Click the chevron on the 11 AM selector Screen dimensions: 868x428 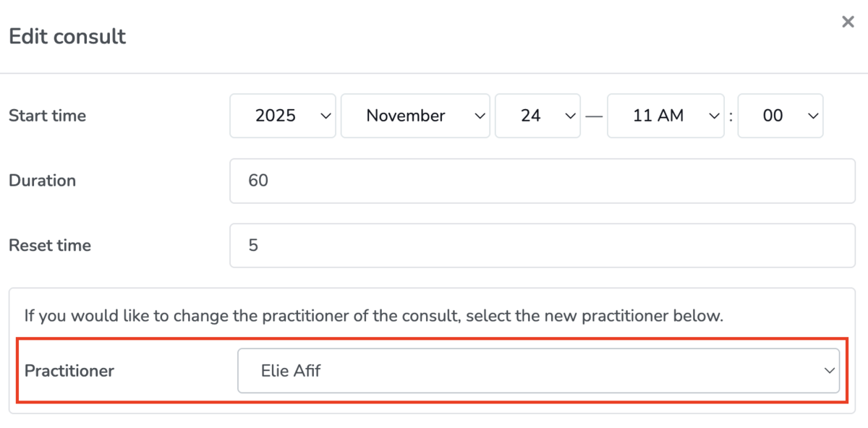[714, 116]
